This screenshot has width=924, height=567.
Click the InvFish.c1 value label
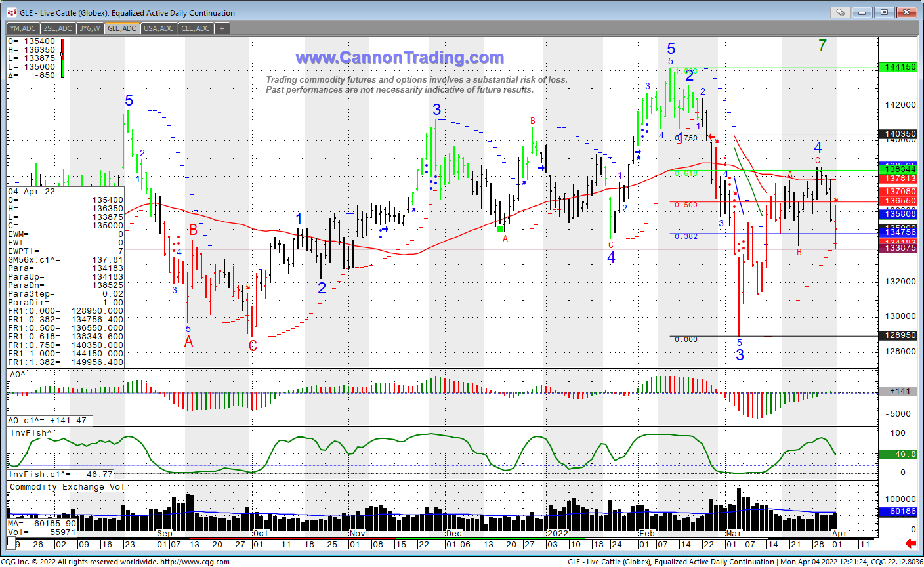click(60, 474)
